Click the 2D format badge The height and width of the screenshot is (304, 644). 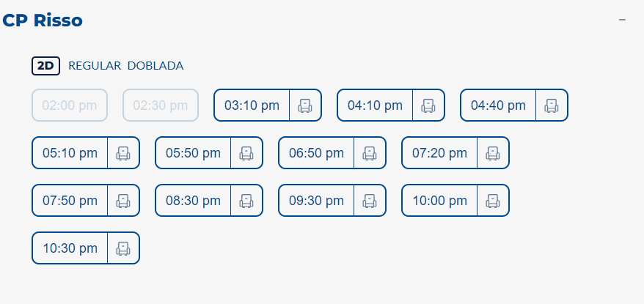[x=45, y=66]
